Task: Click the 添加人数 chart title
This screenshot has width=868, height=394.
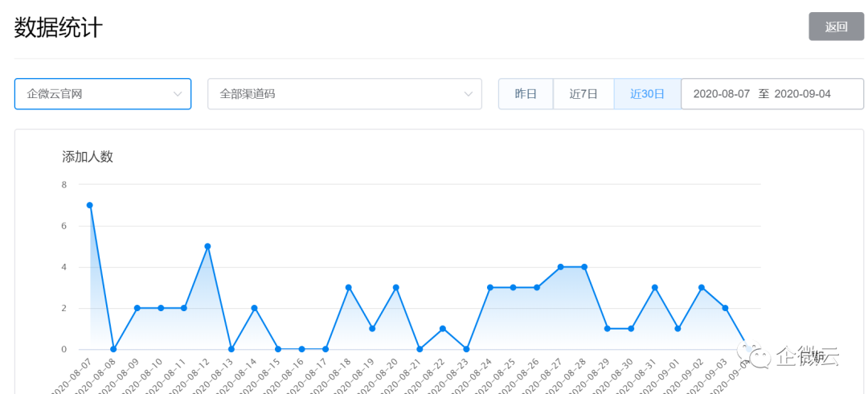Action: click(88, 157)
